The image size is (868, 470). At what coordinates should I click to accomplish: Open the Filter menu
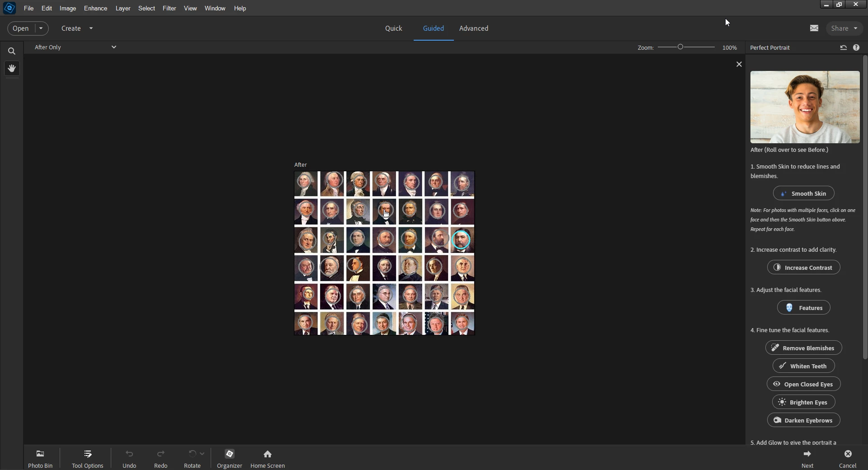(x=169, y=8)
